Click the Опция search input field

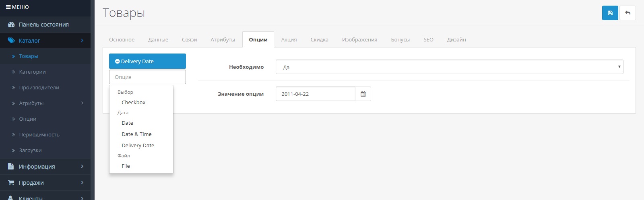coord(147,77)
